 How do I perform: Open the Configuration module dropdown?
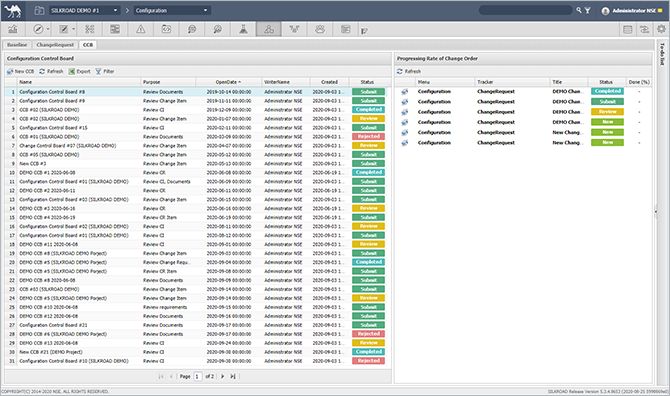click(x=172, y=10)
